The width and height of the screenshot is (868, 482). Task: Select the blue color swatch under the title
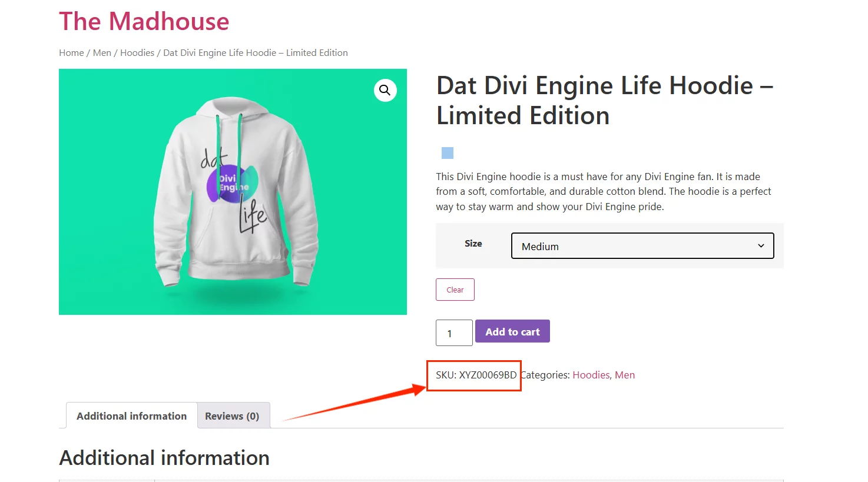tap(447, 152)
